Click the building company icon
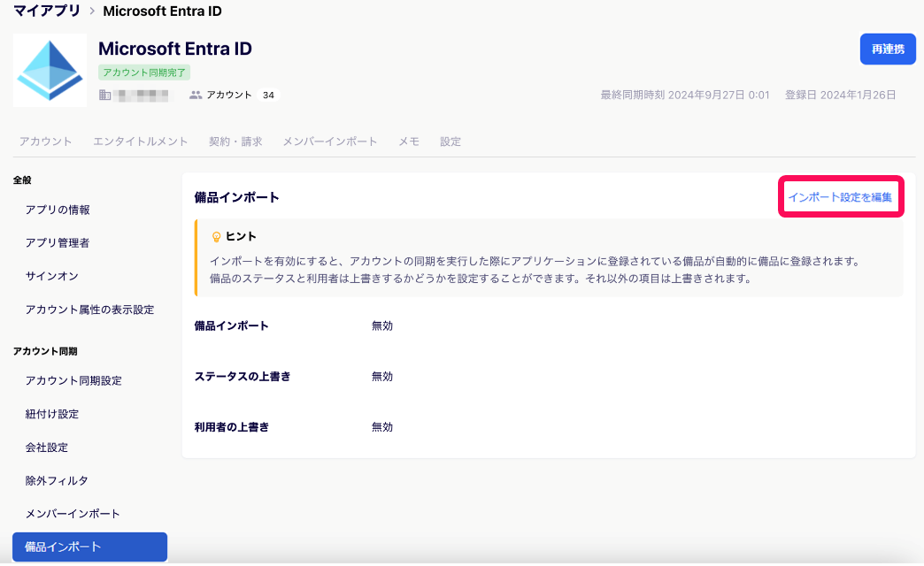This screenshot has width=924, height=566. (105, 95)
